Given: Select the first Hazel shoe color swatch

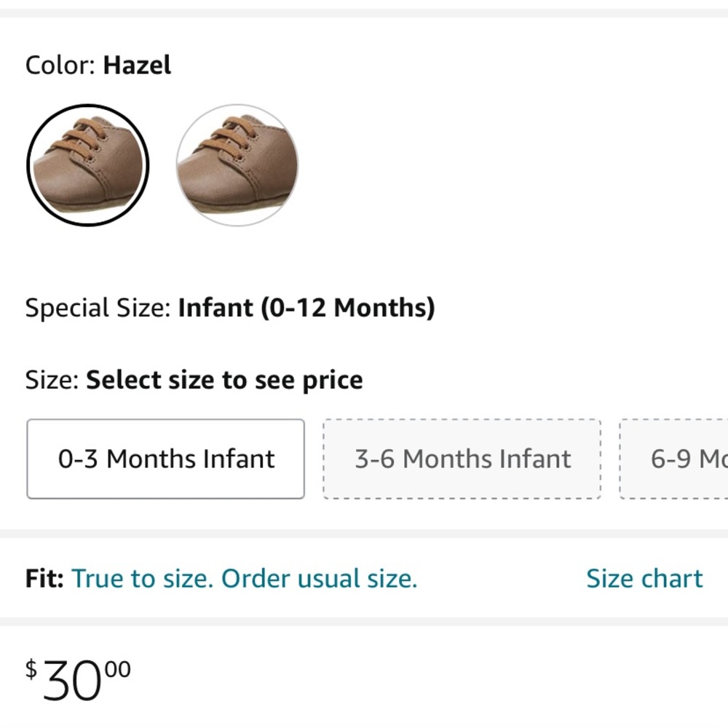Looking at the screenshot, I should (x=87, y=165).
